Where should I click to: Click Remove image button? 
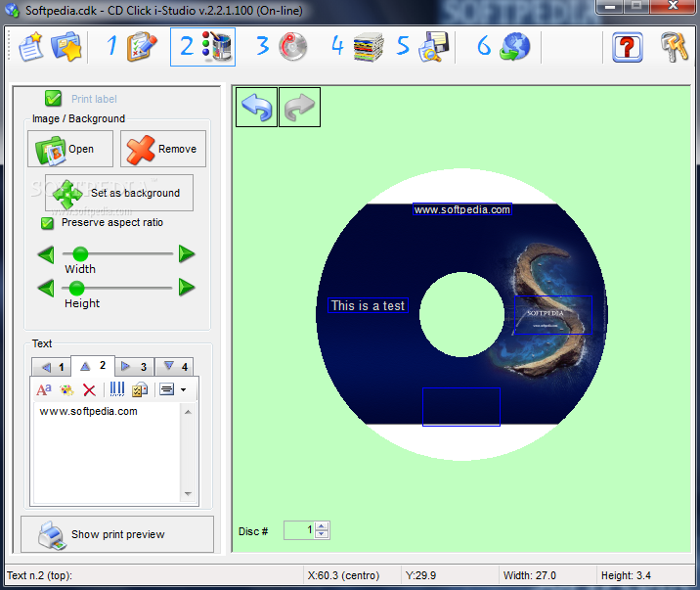pos(163,149)
